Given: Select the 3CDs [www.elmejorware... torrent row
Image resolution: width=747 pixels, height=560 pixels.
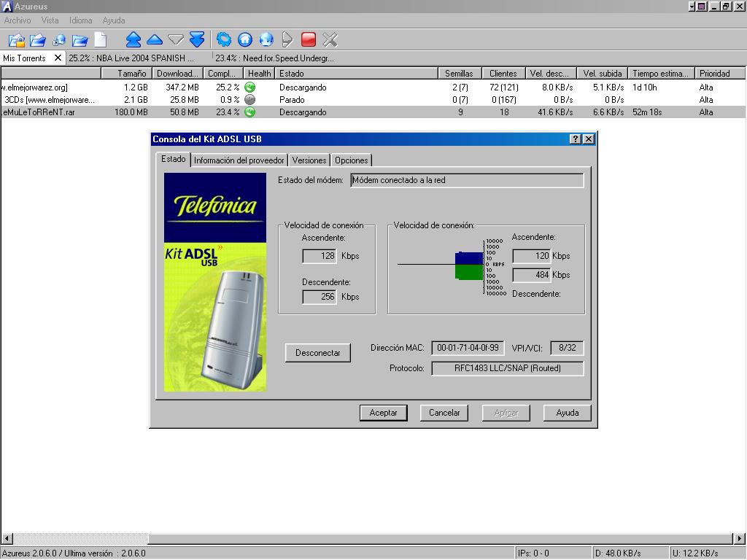Looking at the screenshot, I should click(373, 99).
